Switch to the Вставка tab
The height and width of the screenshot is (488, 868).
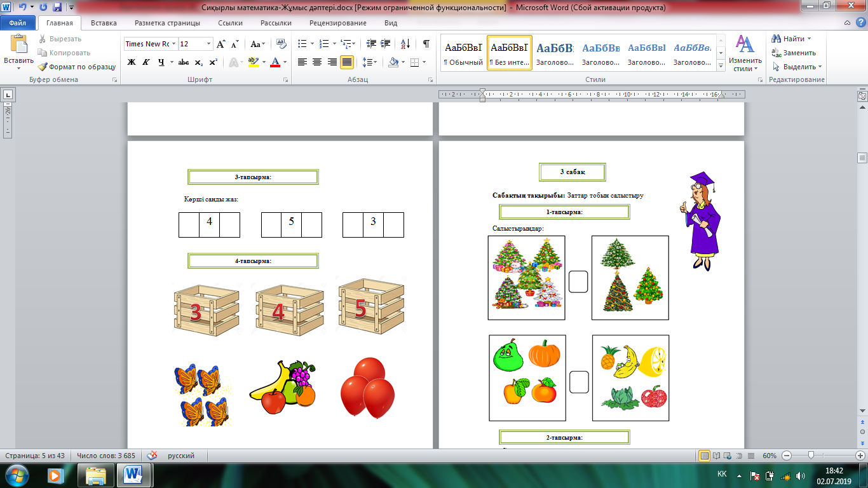(x=104, y=23)
